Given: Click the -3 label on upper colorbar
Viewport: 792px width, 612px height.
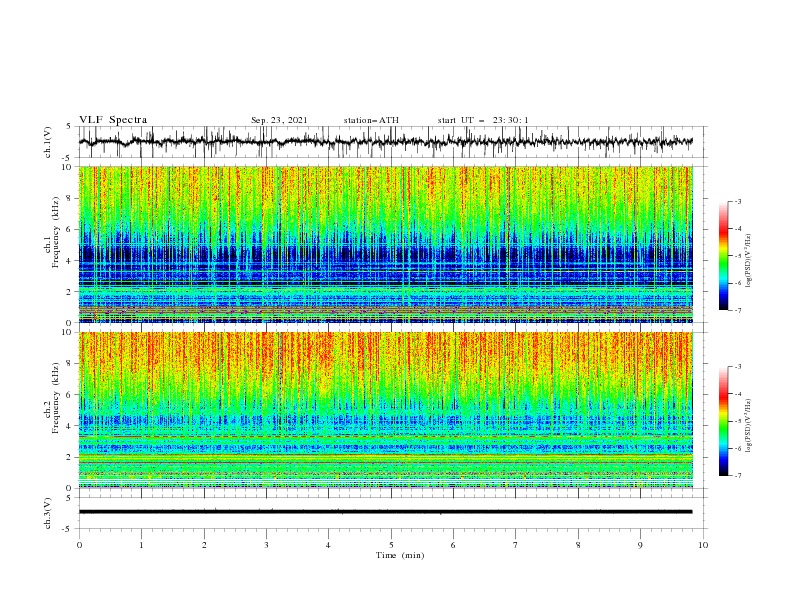Looking at the screenshot, I should tap(738, 201).
